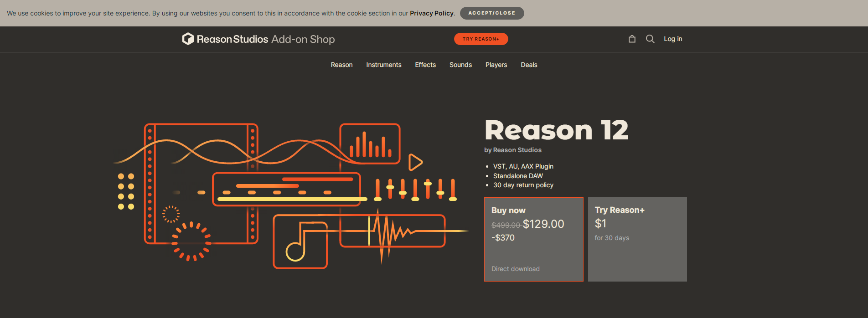This screenshot has width=868, height=318.
Task: Click the 'Direct download' label
Action: 516,269
